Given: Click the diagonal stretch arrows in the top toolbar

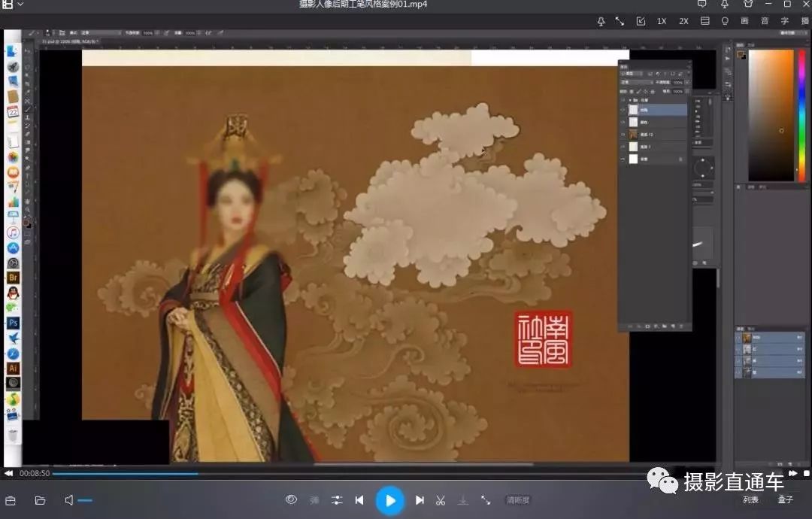Looking at the screenshot, I should coord(620,21).
